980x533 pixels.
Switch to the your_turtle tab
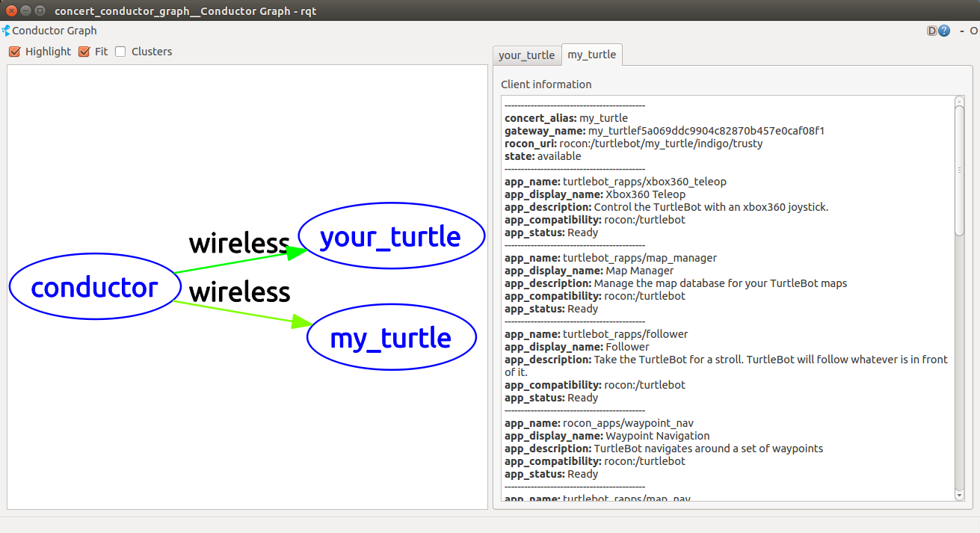526,55
